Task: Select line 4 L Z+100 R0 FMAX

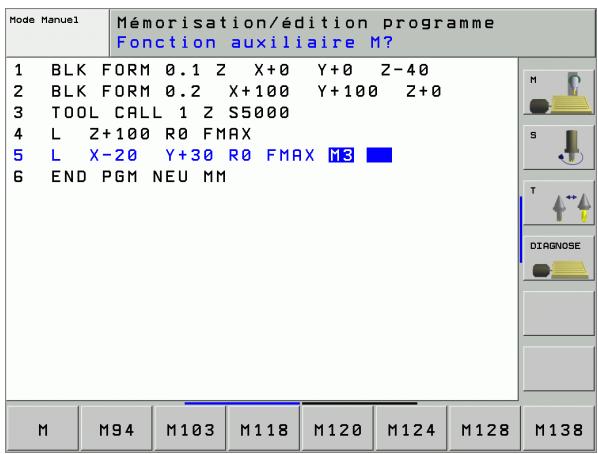Action: 132,134
